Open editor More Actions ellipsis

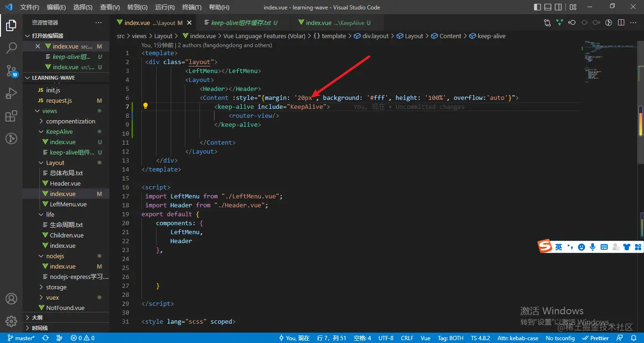point(633,23)
